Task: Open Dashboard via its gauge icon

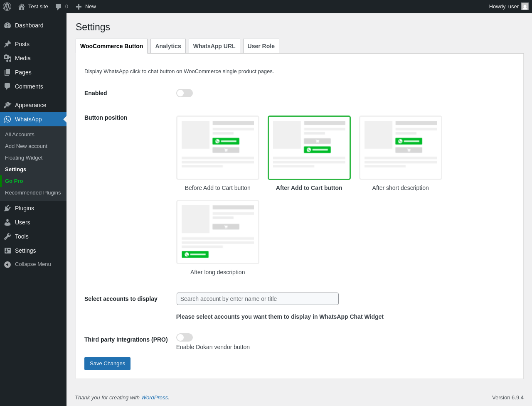Action: (7, 25)
